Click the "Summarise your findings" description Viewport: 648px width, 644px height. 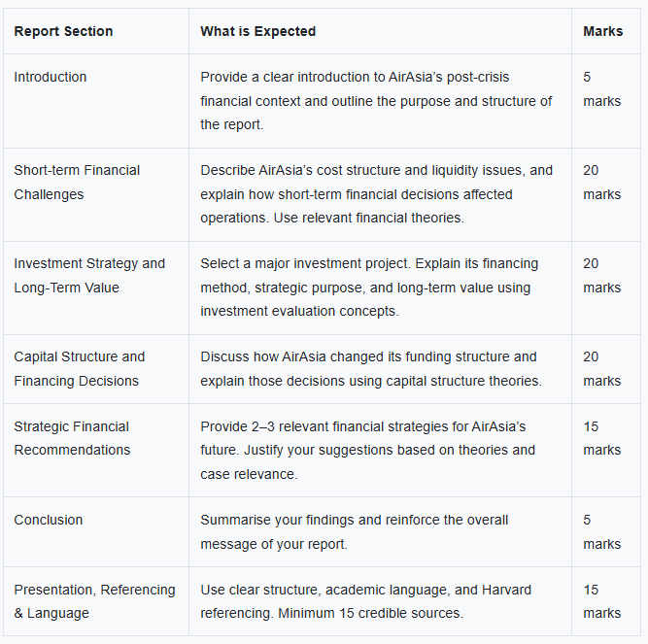(355, 531)
